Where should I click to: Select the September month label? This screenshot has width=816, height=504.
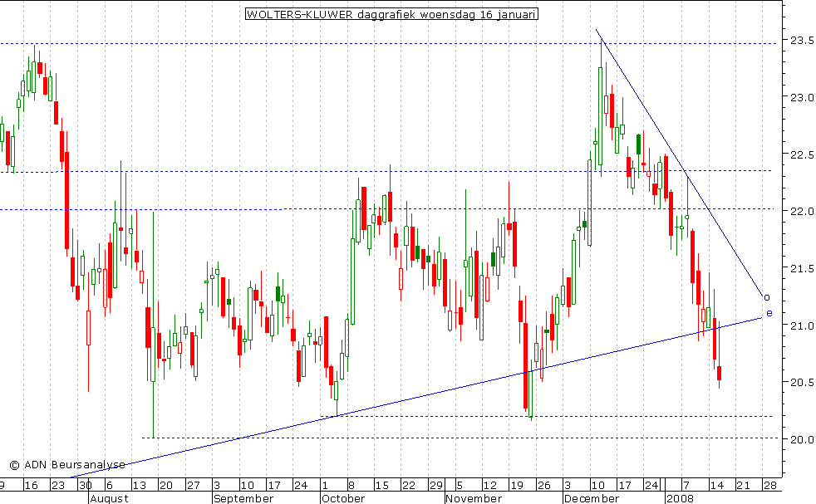pyautogui.click(x=243, y=498)
